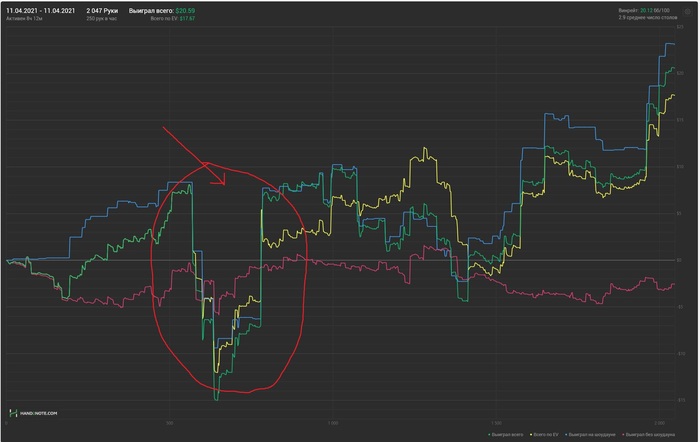Toggle 'Выиграл на шоудауне' blue legend entry
700x442 pixels.
(x=590, y=434)
